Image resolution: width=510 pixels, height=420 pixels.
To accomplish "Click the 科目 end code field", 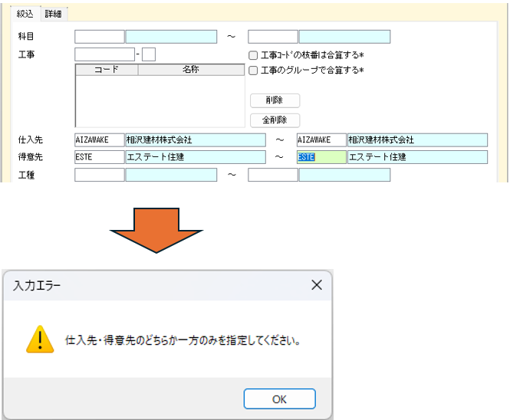I will pos(273,37).
